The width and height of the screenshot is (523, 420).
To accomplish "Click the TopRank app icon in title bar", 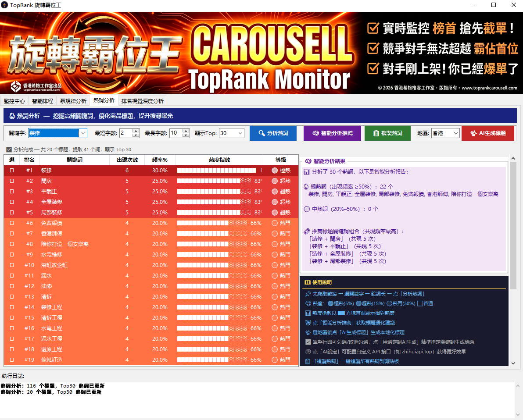I will [4, 5].
